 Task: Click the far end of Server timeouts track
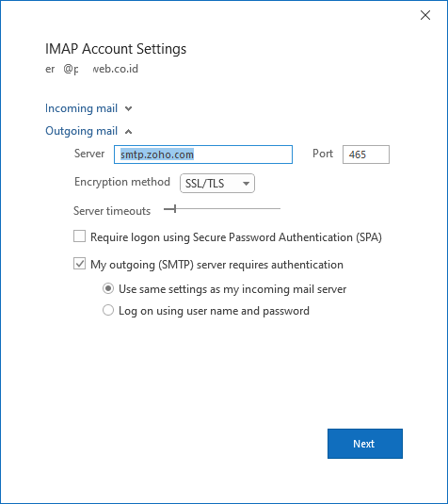pos(279,208)
